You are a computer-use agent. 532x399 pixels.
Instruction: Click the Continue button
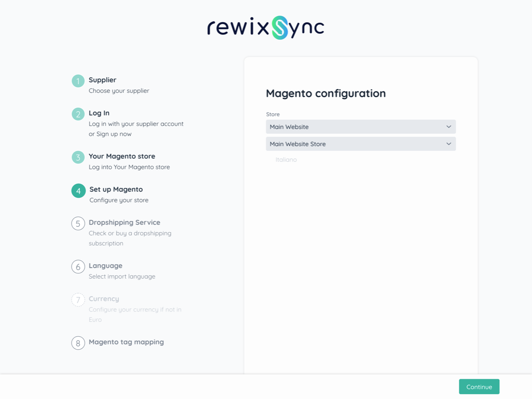pos(479,386)
